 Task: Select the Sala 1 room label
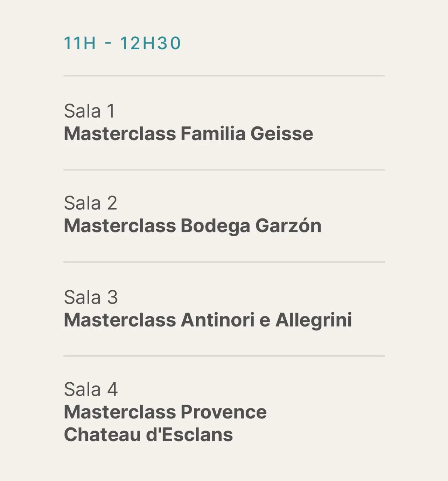89,111
